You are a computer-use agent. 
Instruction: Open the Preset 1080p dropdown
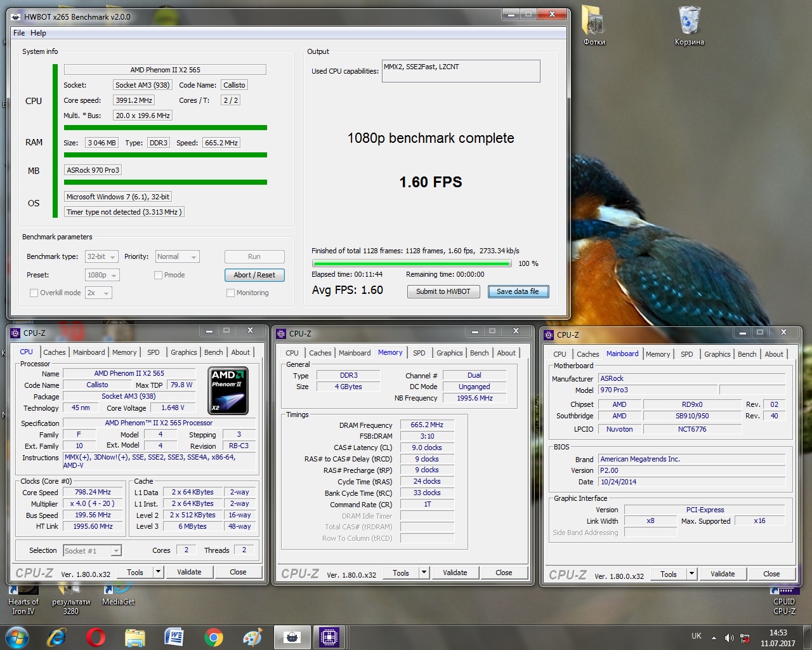click(x=101, y=275)
